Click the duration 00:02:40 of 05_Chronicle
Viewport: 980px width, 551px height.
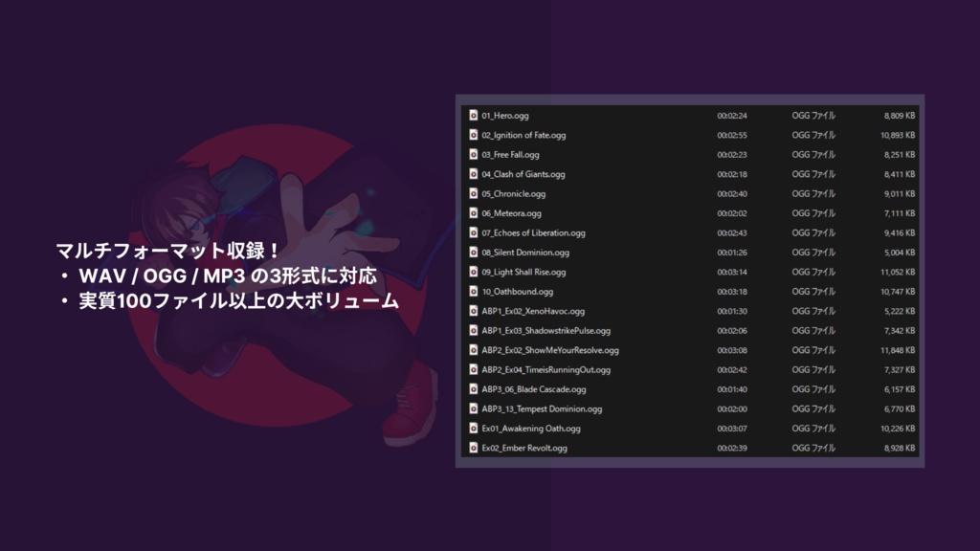(732, 193)
